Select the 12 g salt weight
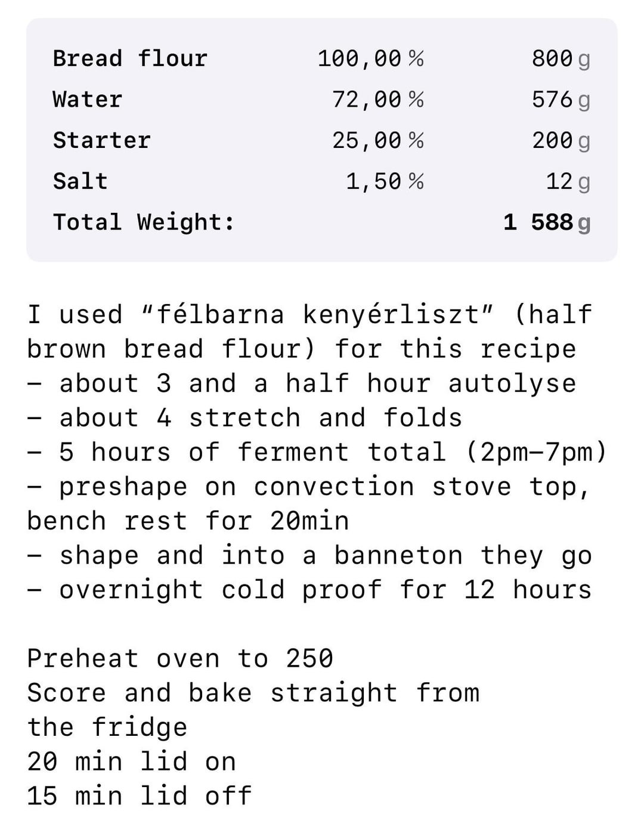Viewport: 644px width, 839px height. pos(567,181)
